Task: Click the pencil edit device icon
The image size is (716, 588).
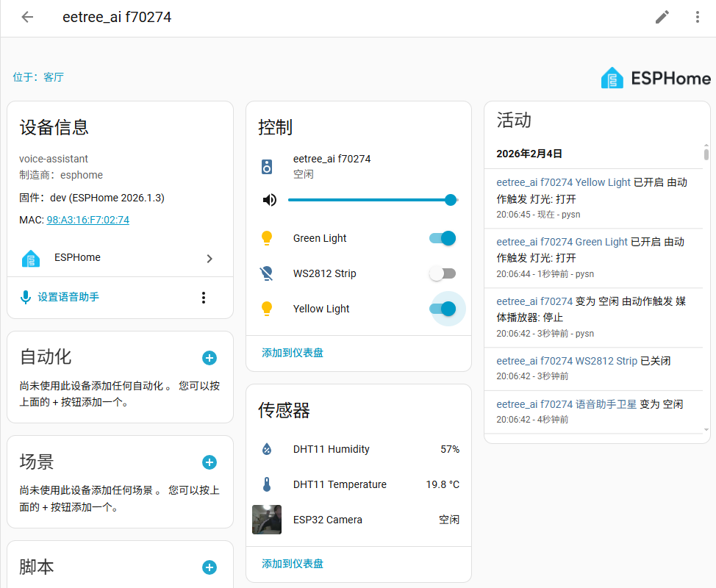Action: point(662,17)
